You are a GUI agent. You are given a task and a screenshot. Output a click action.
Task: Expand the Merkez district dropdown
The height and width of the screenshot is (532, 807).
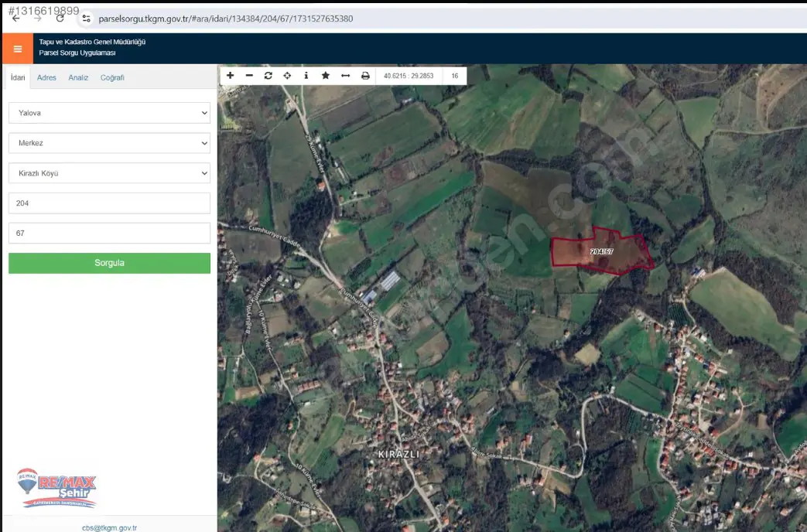click(109, 143)
